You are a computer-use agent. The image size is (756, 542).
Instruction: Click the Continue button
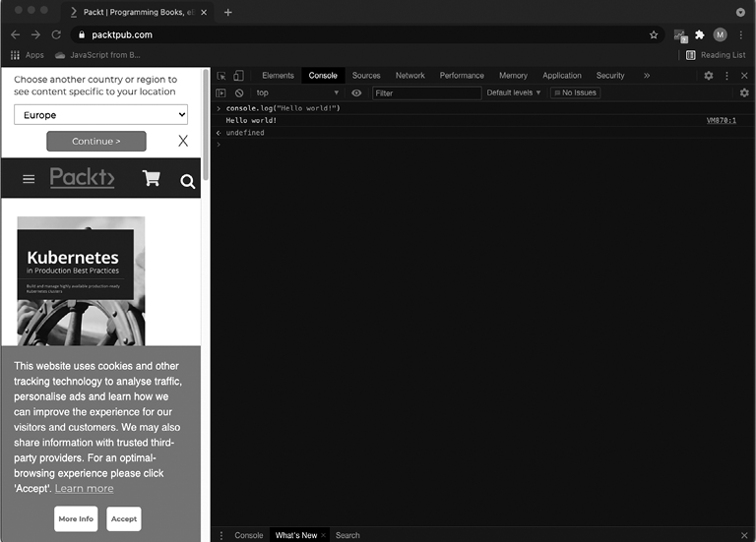point(95,141)
